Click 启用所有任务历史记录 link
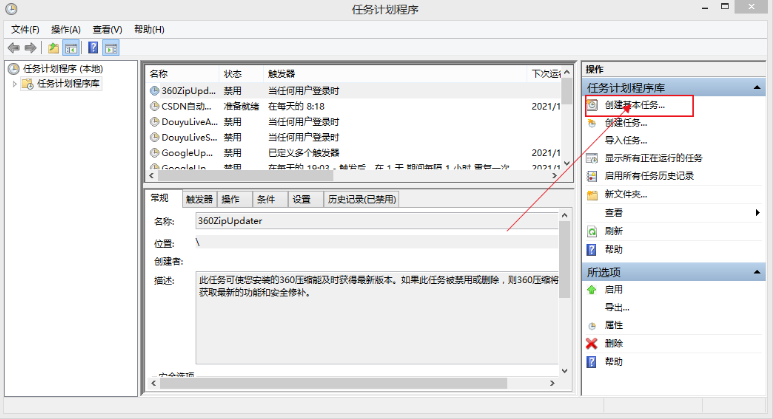773x419 pixels. click(649, 176)
